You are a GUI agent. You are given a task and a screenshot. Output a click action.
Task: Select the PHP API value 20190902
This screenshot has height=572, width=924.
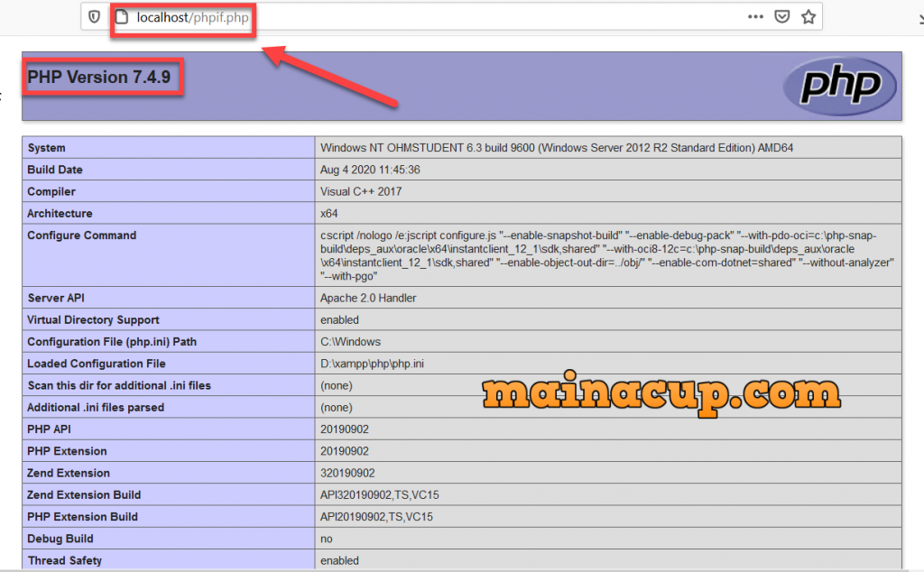pos(344,429)
